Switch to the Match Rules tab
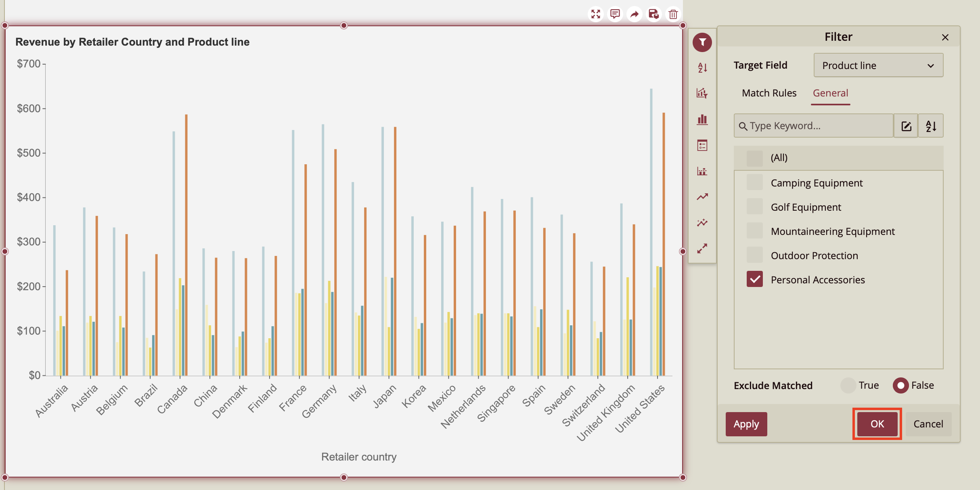 769,93
